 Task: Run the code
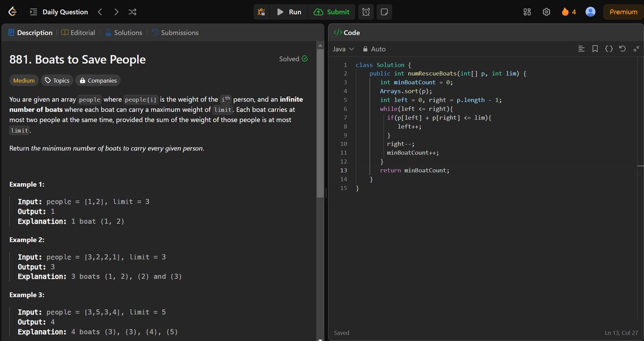pos(289,12)
